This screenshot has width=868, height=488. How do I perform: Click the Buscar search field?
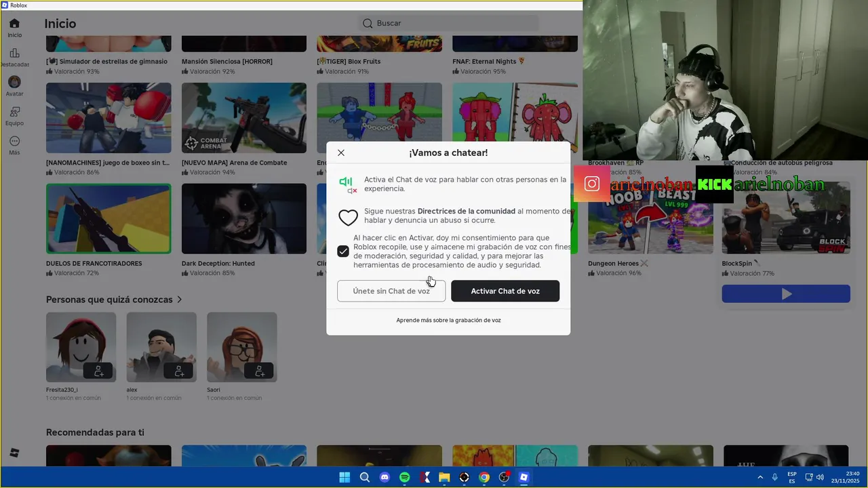(448, 23)
